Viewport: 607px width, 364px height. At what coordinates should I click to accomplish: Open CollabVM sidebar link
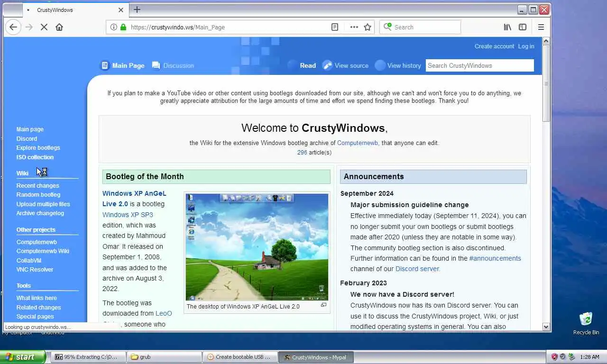click(x=29, y=260)
